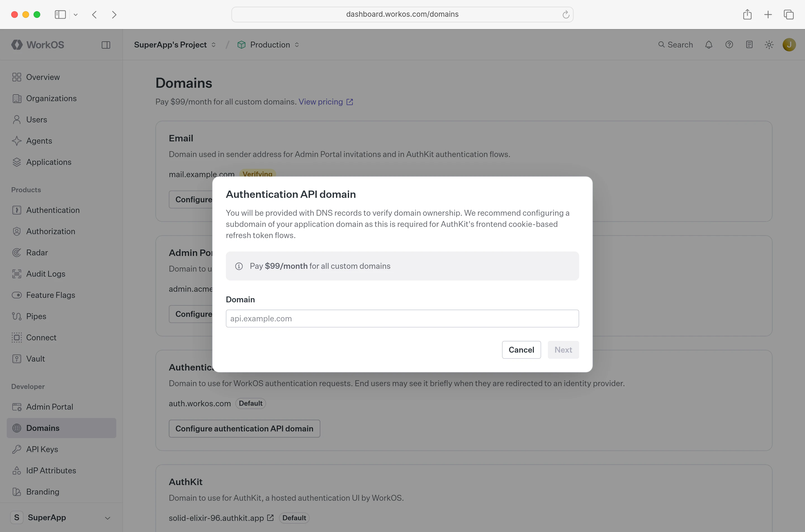Click the Safari address bar
The height and width of the screenshot is (532, 805).
[402, 14]
